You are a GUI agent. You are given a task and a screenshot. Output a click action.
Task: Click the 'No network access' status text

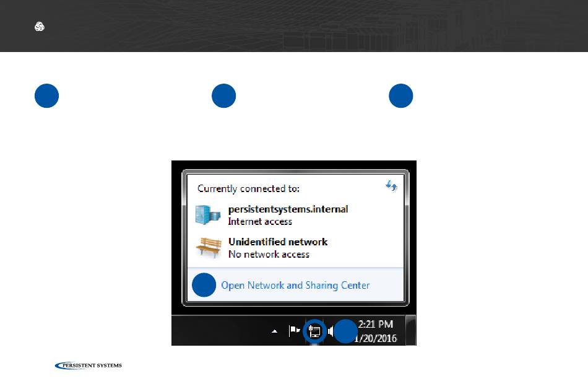click(x=269, y=254)
